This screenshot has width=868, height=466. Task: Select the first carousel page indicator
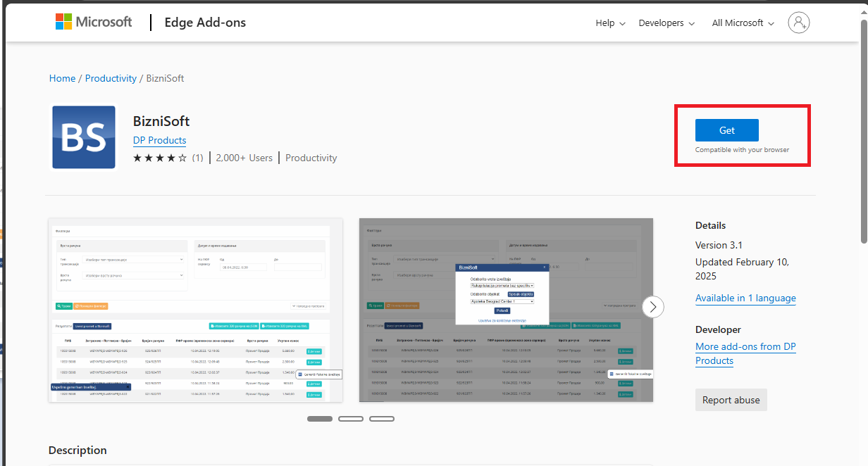point(320,419)
